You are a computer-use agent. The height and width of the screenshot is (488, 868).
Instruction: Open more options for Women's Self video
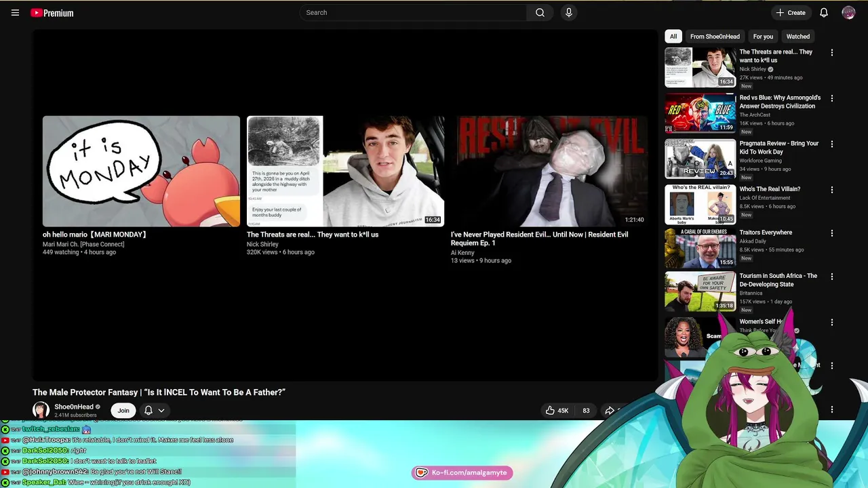point(832,323)
